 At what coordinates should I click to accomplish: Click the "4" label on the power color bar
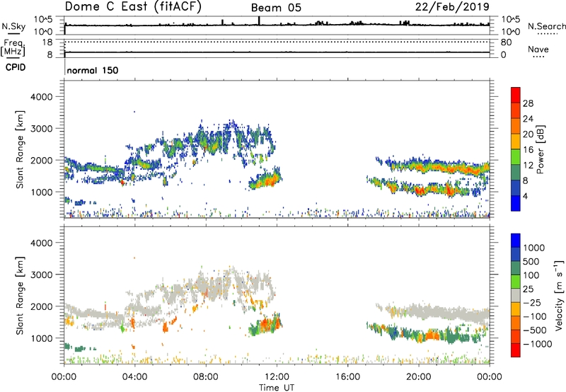coord(525,196)
